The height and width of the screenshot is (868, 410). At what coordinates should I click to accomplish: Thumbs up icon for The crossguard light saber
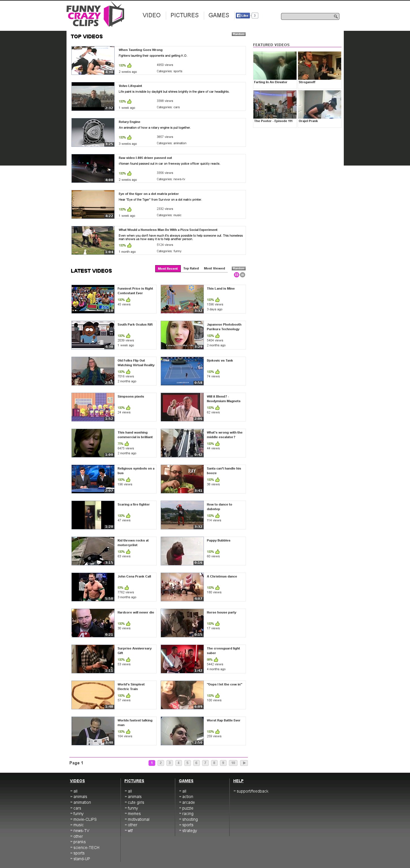point(216,660)
